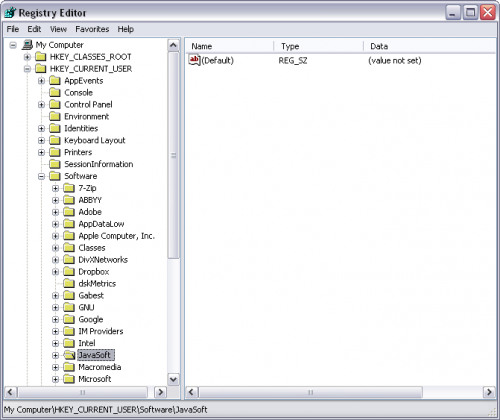Click right pane horizontal scroll right arrow
The height and width of the screenshot is (420, 500).
tap(489, 392)
